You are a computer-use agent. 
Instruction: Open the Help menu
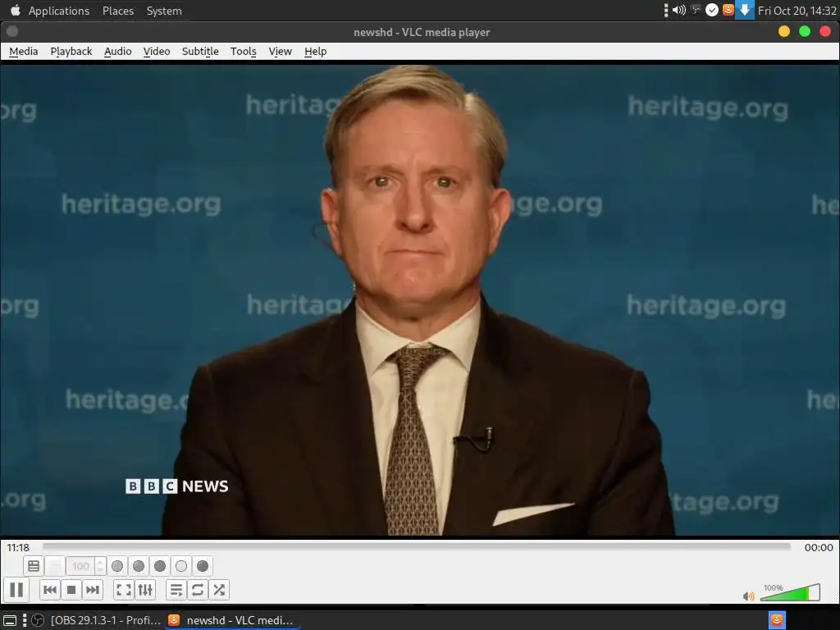316,52
